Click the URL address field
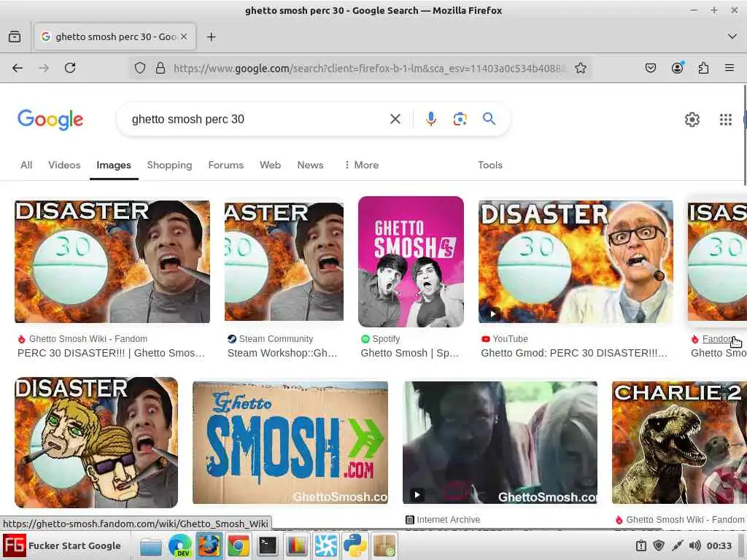Screen dimensions: 747x560 [x=369, y=68]
